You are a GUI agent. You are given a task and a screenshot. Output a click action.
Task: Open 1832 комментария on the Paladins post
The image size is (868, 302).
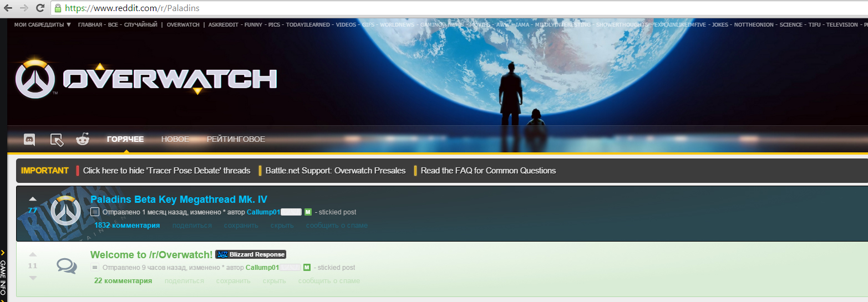pyautogui.click(x=127, y=226)
